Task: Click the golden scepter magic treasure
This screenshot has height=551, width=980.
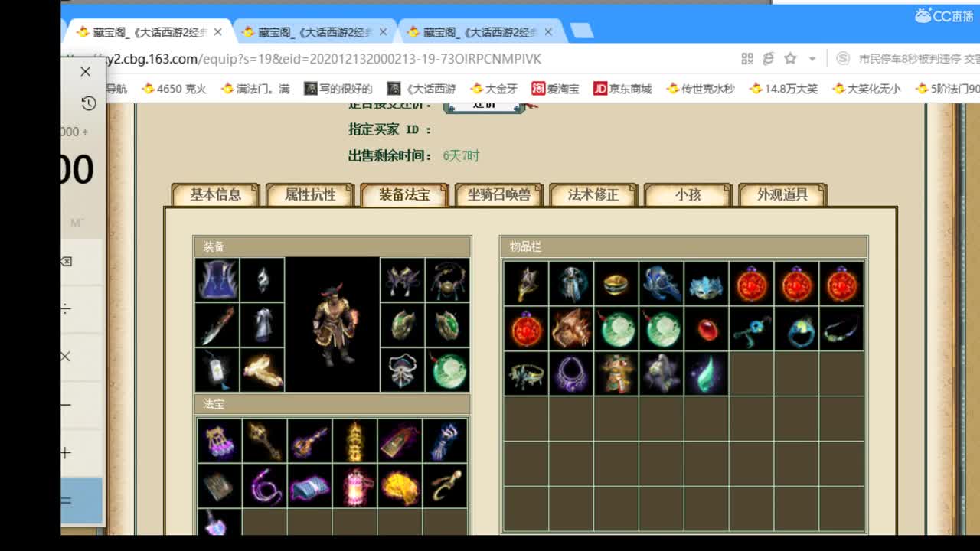Action: tap(264, 441)
